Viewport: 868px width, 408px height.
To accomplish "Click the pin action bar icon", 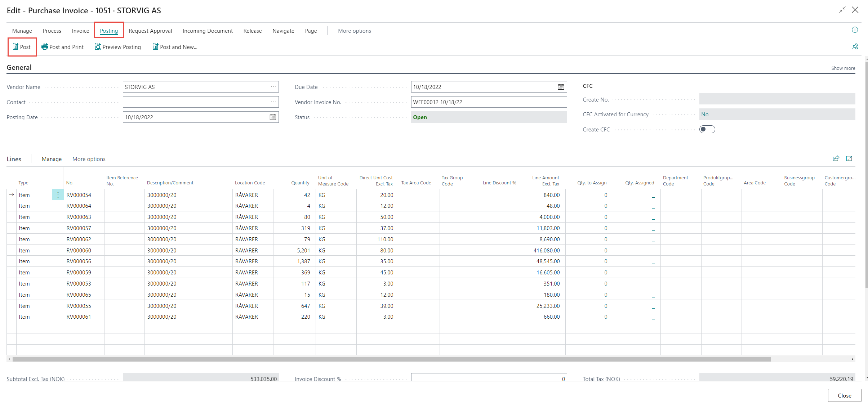I will tap(855, 46).
